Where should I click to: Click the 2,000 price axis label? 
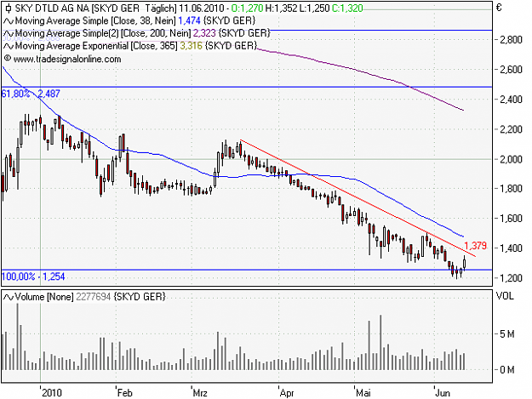point(511,159)
